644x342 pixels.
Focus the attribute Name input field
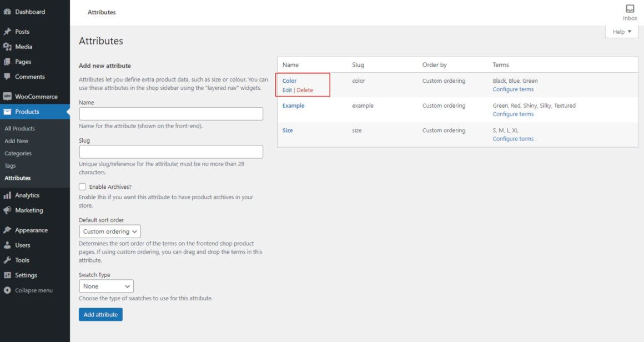171,114
